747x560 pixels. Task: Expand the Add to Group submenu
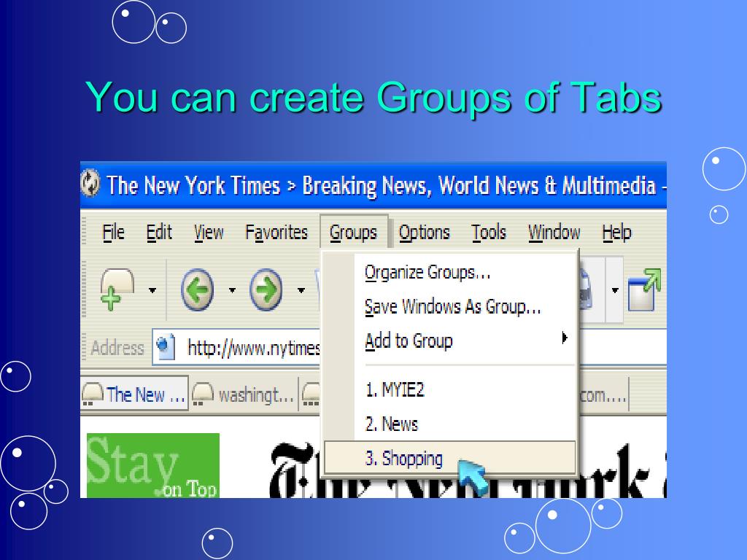pos(449,341)
